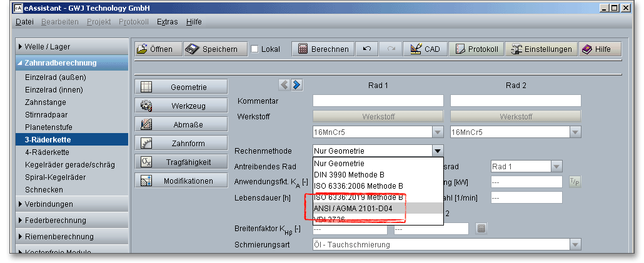Select ANSI / AGMA 2101-D04 method
Screen dimensions: 644x263
coord(353,209)
